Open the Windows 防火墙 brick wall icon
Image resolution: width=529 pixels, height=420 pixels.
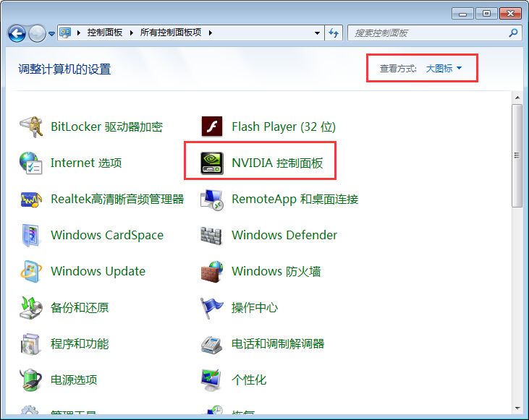(x=212, y=271)
